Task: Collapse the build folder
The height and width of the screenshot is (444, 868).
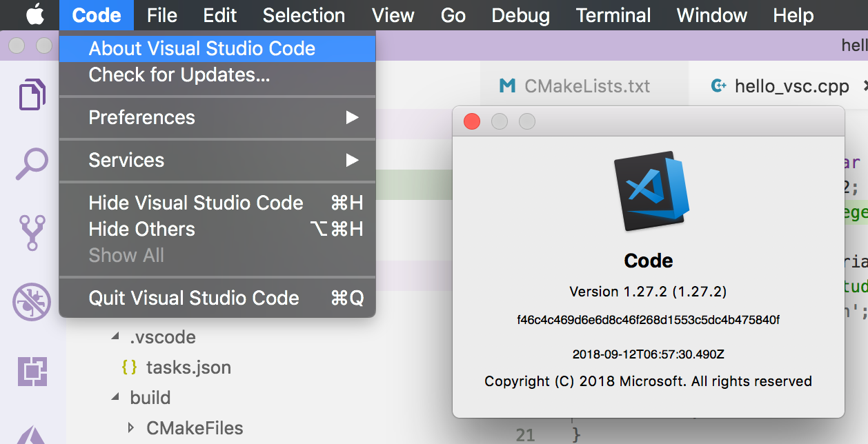Action: point(115,398)
